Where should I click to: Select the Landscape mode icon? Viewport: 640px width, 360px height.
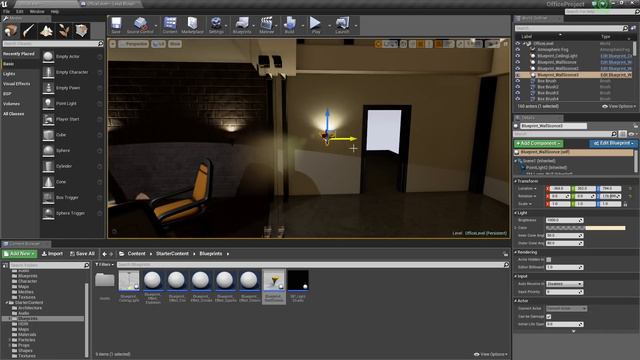coord(46,31)
